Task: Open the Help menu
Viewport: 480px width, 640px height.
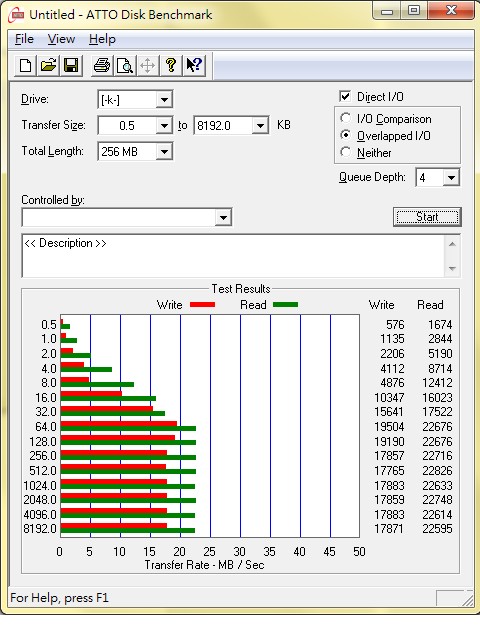Action: (102, 39)
